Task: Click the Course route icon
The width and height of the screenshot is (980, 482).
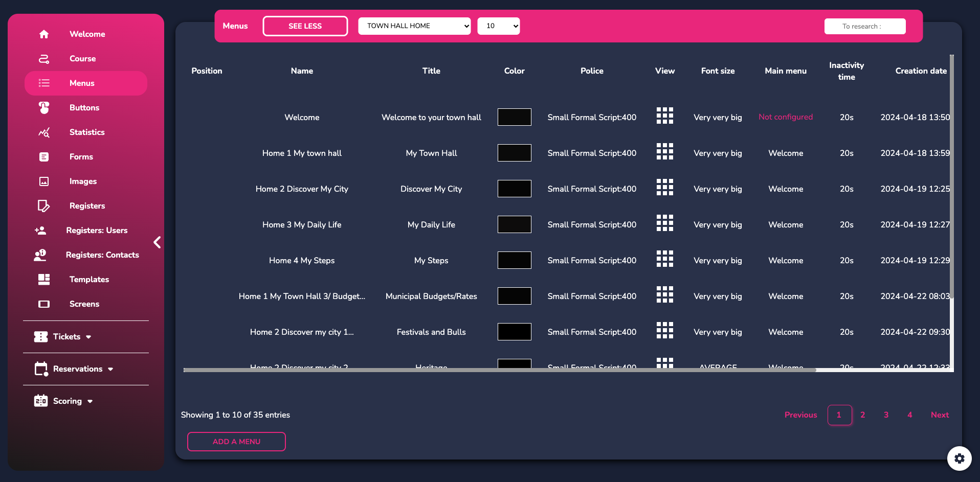Action: 44,59
